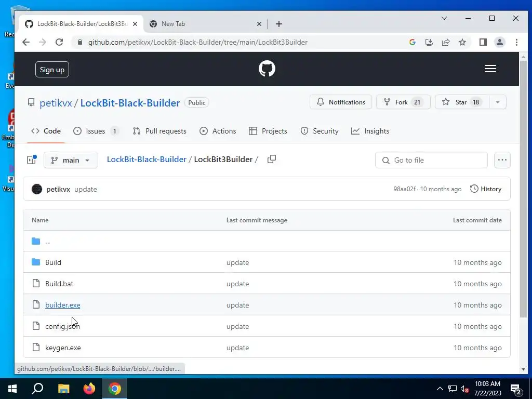The height and width of the screenshot is (399, 532).
Task: Switch to the Code tab
Action: (46, 131)
